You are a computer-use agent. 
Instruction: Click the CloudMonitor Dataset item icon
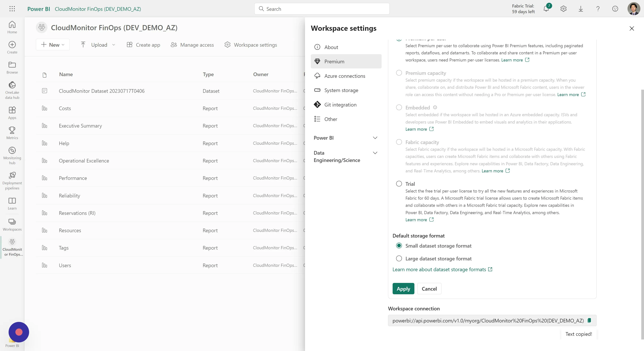pyautogui.click(x=44, y=91)
